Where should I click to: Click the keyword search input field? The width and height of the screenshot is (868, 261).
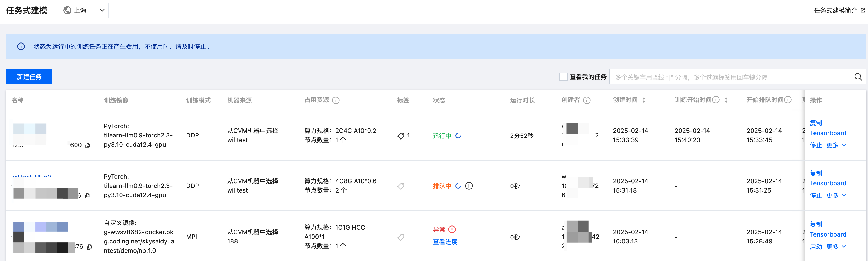point(728,77)
